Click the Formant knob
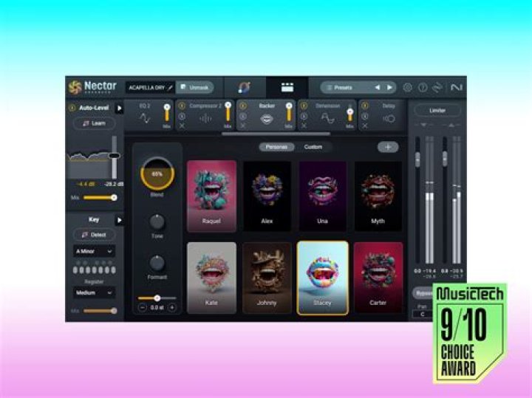This screenshot has height=398, width=532. 157,263
